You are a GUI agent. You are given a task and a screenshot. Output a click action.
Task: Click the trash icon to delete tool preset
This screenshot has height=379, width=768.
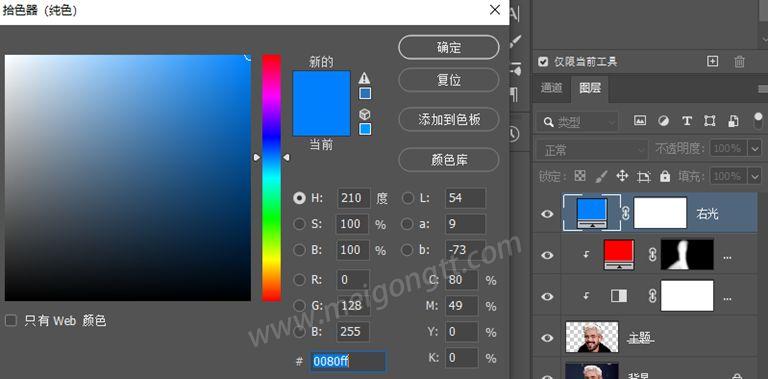(740, 62)
